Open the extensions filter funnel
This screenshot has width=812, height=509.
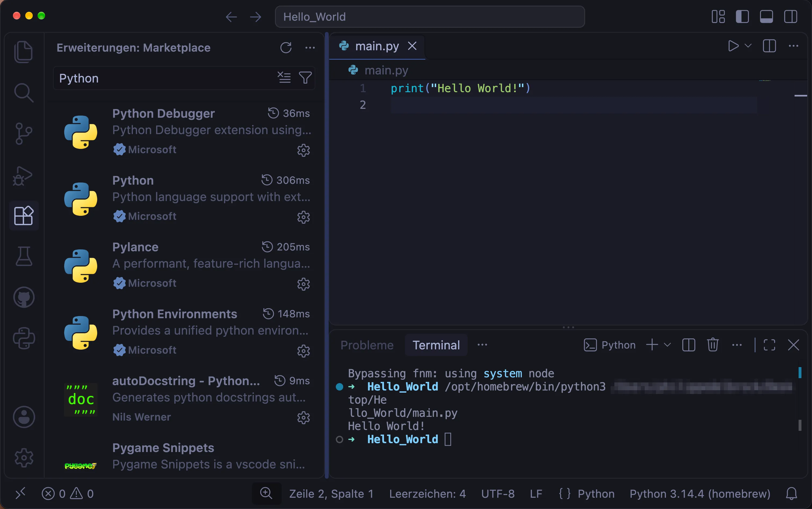(305, 78)
